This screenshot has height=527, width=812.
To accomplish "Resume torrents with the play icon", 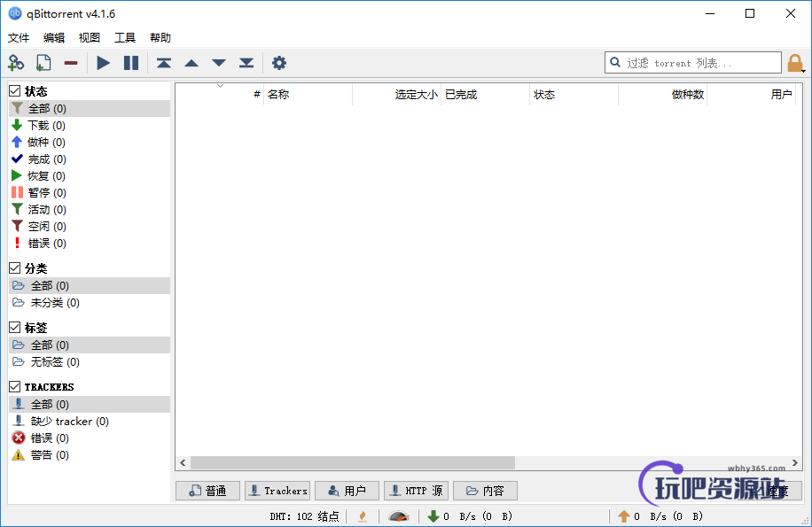I will 103,63.
